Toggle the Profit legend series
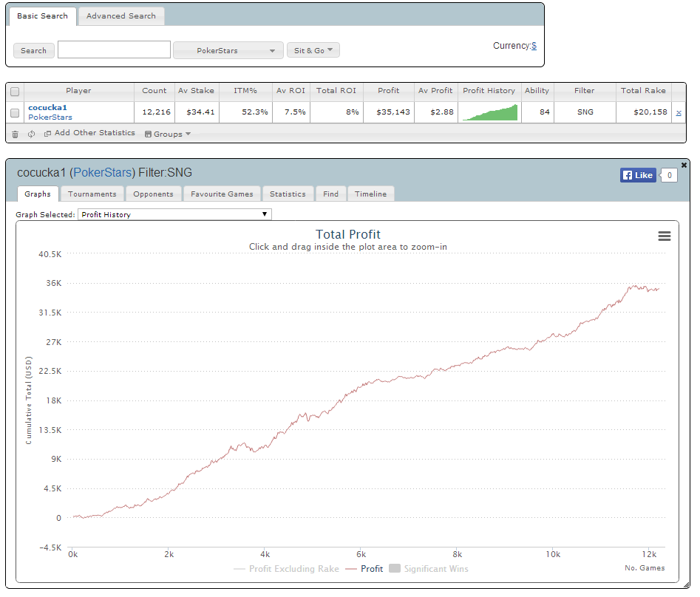 364,569
